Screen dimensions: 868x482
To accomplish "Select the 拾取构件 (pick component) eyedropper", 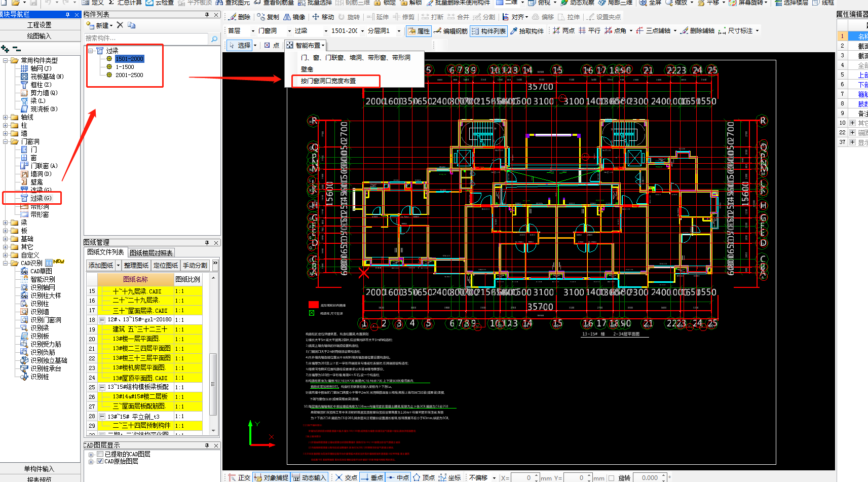I will point(527,31).
